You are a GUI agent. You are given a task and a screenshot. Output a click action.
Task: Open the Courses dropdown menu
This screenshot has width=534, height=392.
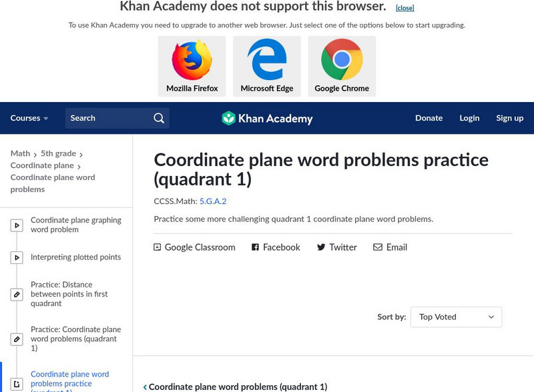(x=29, y=118)
